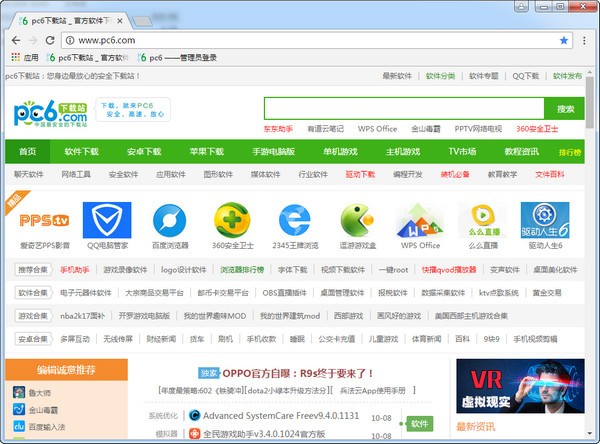The width and height of the screenshot is (600, 444).
Task: Click the scrollbar down arrow
Action: 589,434
